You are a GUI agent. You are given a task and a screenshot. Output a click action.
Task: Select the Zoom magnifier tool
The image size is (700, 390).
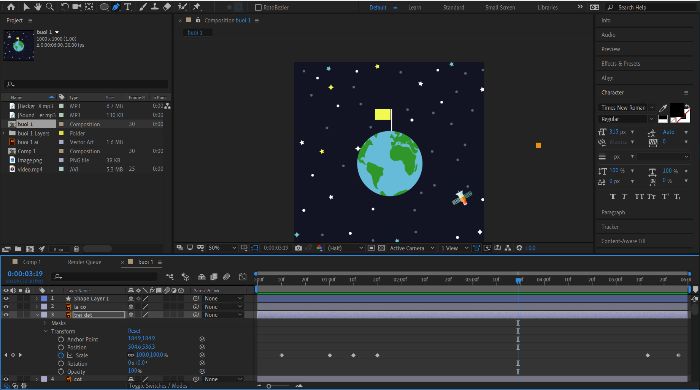tap(50, 7)
